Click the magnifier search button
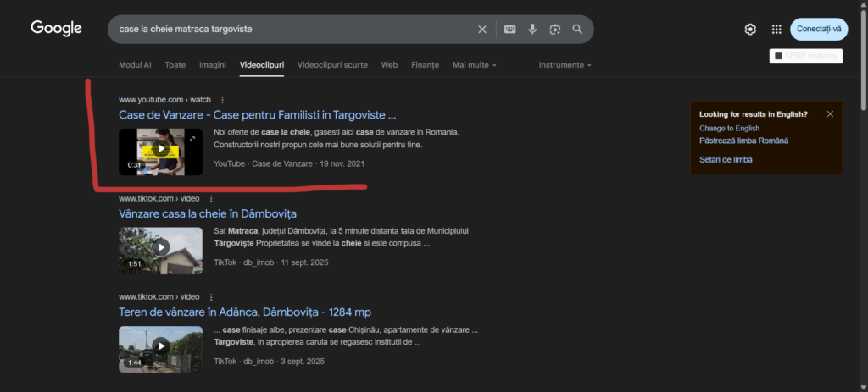Viewport: 868px width, 392px height. click(x=577, y=30)
